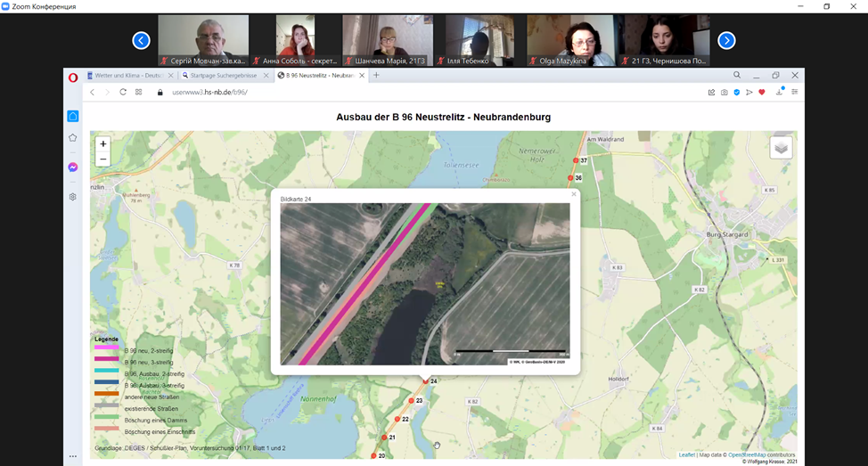Image resolution: width=868 pixels, height=466 pixels.
Task: Open the downloads icon
Action: tap(780, 91)
